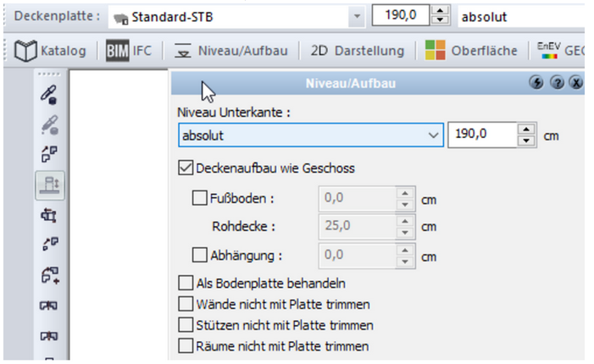Image resolution: width=594 pixels, height=364 pixels.
Task: Click the Niveau Unterkante 190,0 input field
Action: [x=480, y=135]
